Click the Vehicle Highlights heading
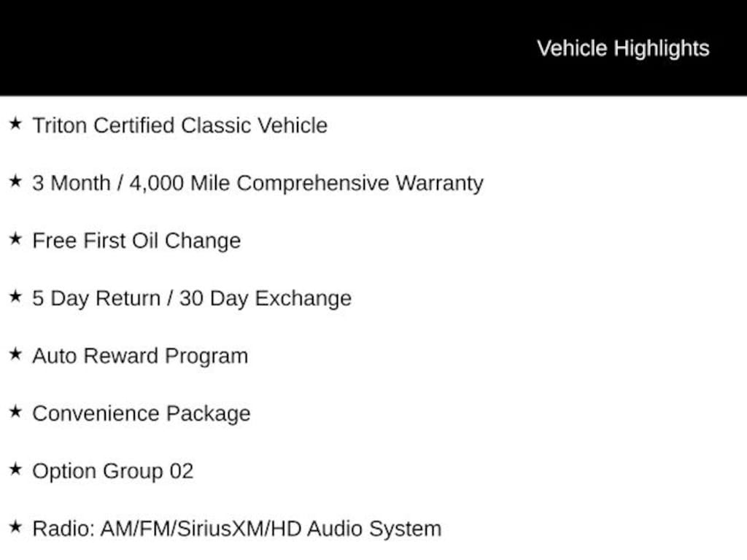Viewport: 747px width, 560px height. coord(623,48)
